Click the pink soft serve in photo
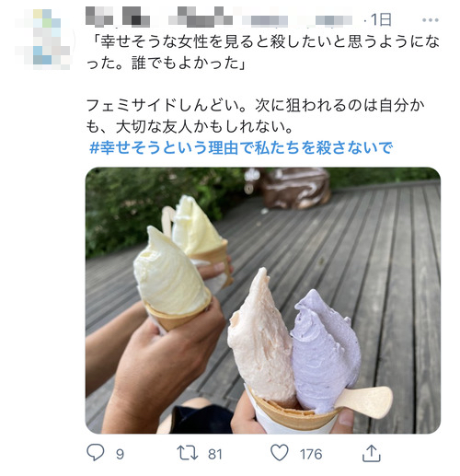Image resolution: width=460 pixels, height=476 pixels. tap(260, 338)
